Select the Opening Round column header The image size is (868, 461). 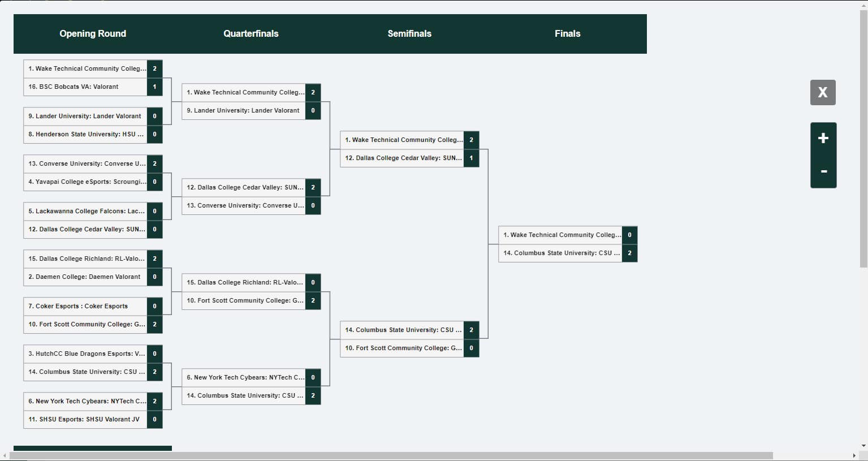point(93,34)
